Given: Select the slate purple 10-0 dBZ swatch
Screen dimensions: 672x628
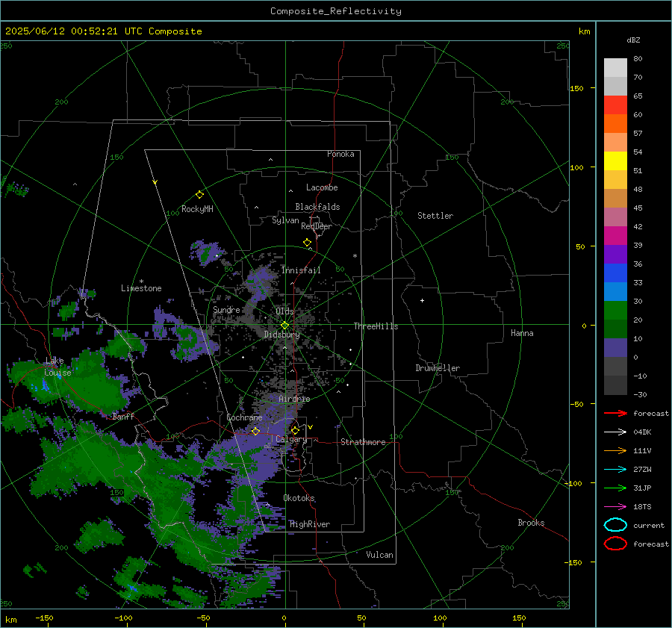Looking at the screenshot, I should (615, 348).
